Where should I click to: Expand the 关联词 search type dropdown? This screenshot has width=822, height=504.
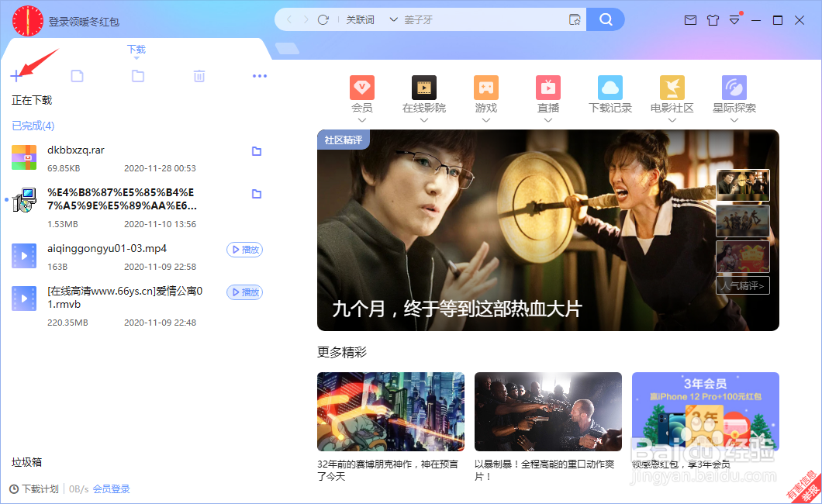click(x=393, y=20)
